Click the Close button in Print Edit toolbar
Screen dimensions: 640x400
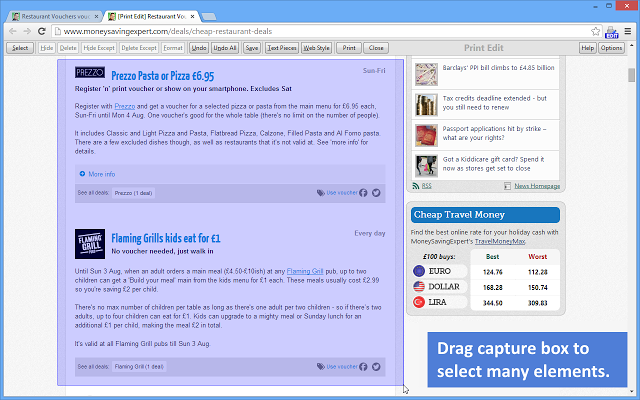376,48
